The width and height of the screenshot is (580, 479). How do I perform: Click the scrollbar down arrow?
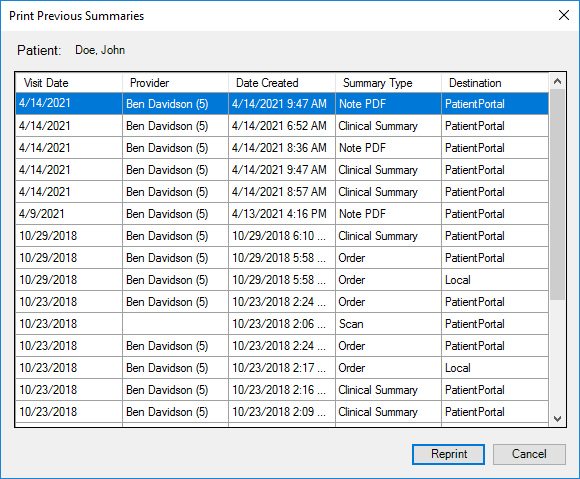(x=557, y=419)
